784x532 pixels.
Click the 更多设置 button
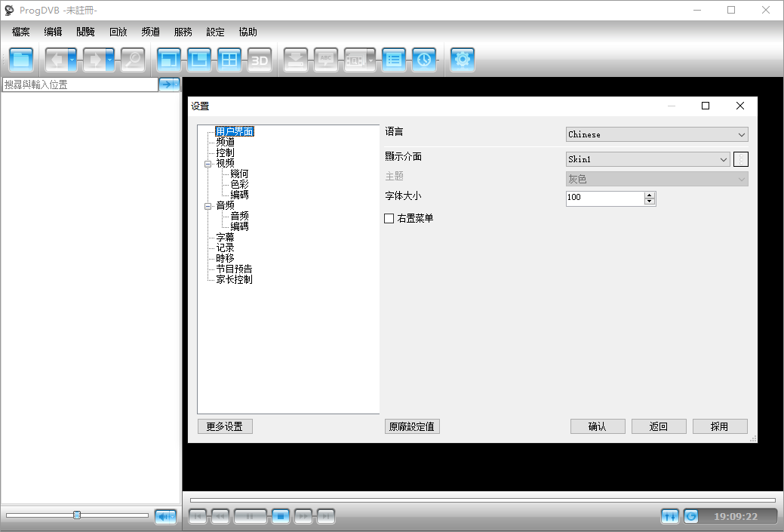[x=225, y=426]
